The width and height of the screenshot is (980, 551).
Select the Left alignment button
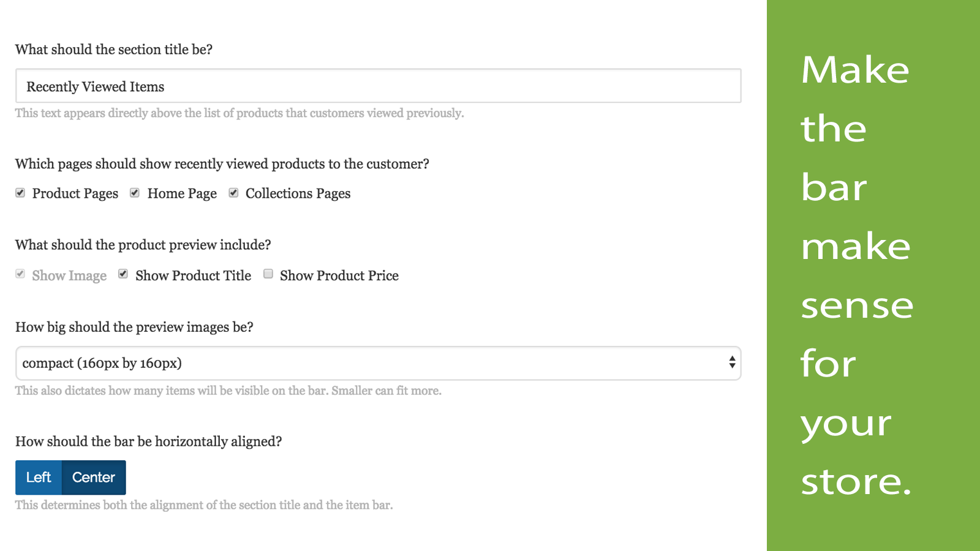pos(39,478)
